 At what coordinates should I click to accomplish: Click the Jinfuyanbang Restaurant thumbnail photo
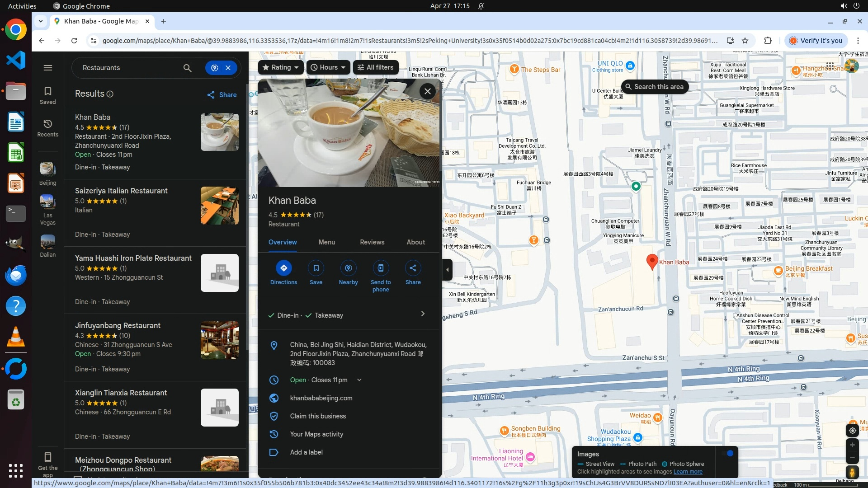[219, 340]
